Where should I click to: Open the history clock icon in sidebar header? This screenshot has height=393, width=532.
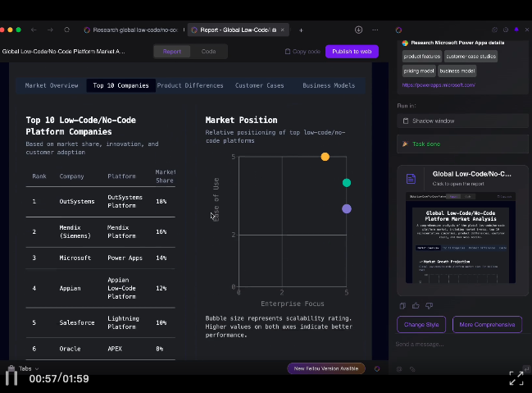tap(506, 30)
